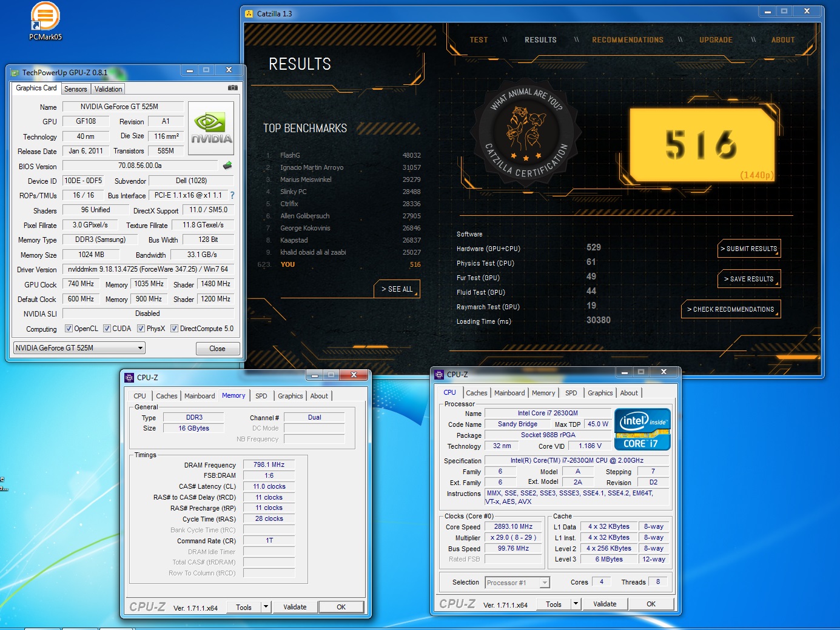This screenshot has width=840, height=630.
Task: Click the SUBMIT RESULTS button
Action: (750, 249)
